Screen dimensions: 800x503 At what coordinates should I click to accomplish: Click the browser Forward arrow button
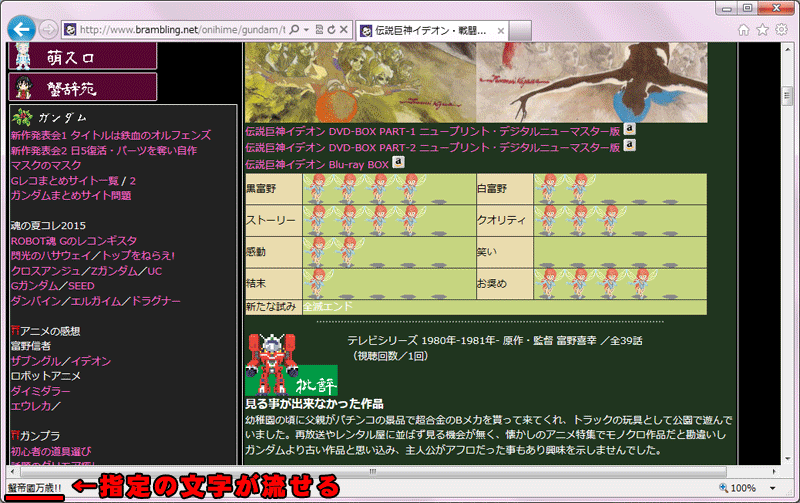click(x=48, y=30)
